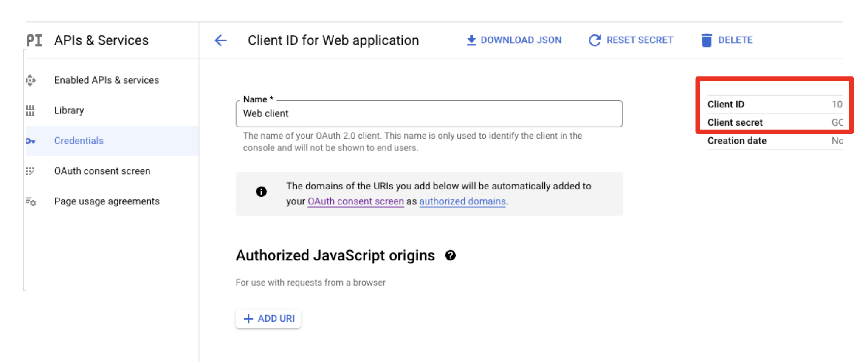Image resolution: width=868 pixels, height=362 pixels.
Task: Open Page usage agreements
Action: click(107, 201)
